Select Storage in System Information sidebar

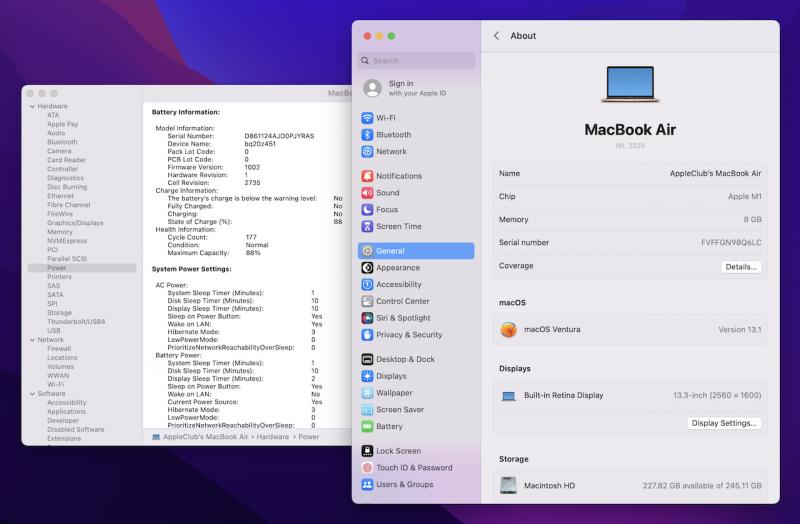pos(59,313)
